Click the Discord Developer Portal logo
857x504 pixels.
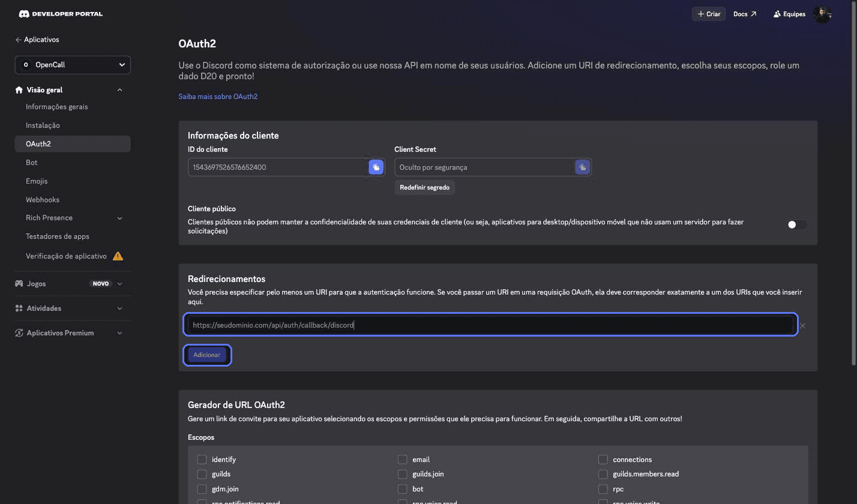click(x=61, y=14)
